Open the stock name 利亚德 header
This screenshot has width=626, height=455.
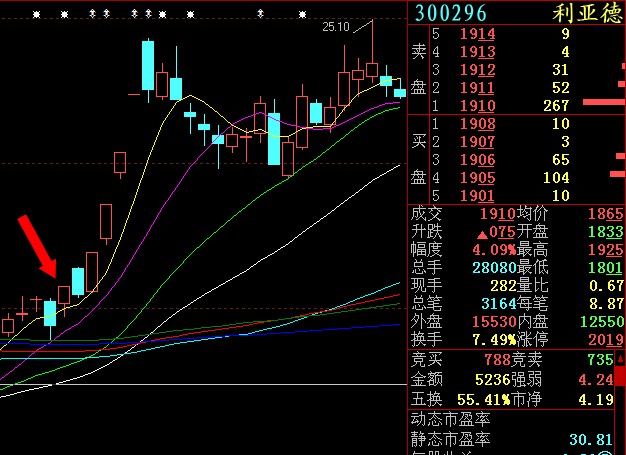pyautogui.click(x=587, y=13)
